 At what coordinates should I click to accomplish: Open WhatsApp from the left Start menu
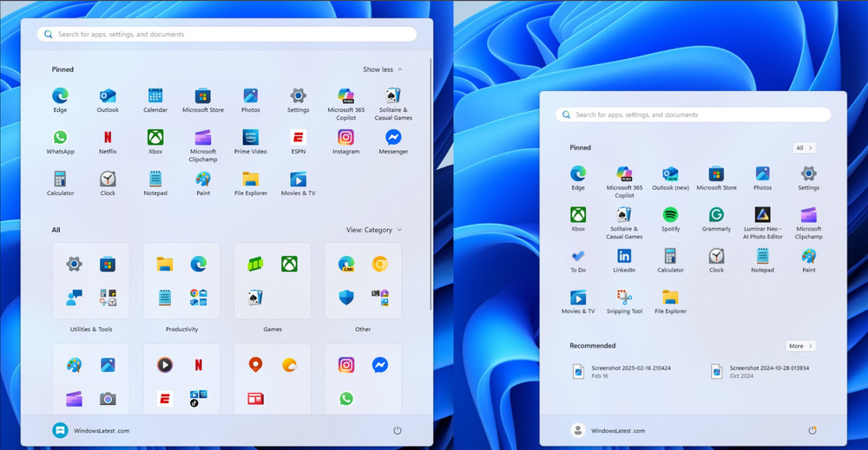tap(61, 141)
